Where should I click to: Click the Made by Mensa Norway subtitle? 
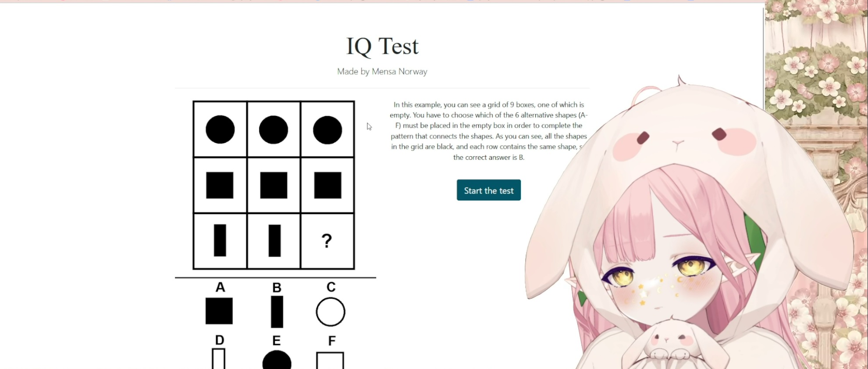point(382,72)
